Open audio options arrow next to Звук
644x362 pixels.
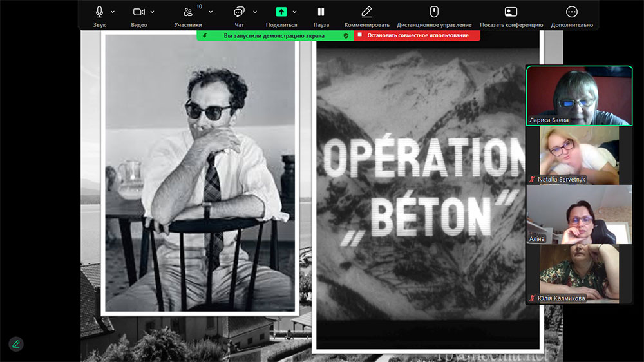point(113,12)
